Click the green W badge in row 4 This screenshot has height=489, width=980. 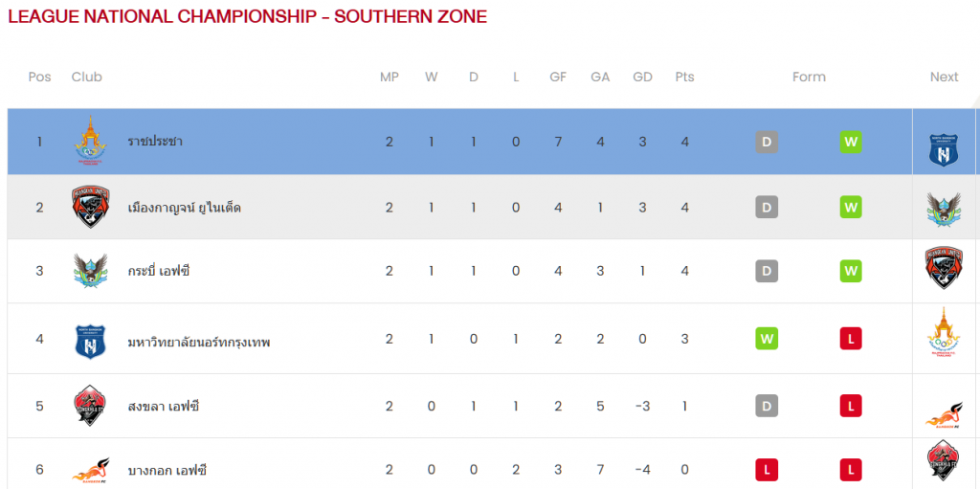coord(767,339)
